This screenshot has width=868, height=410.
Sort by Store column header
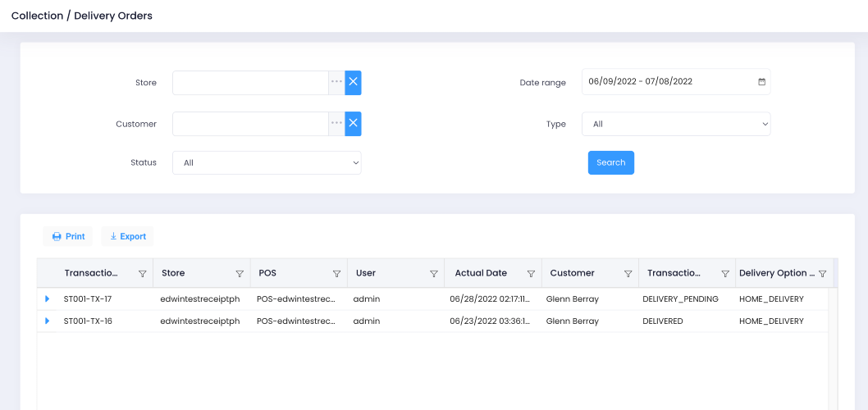coord(173,273)
